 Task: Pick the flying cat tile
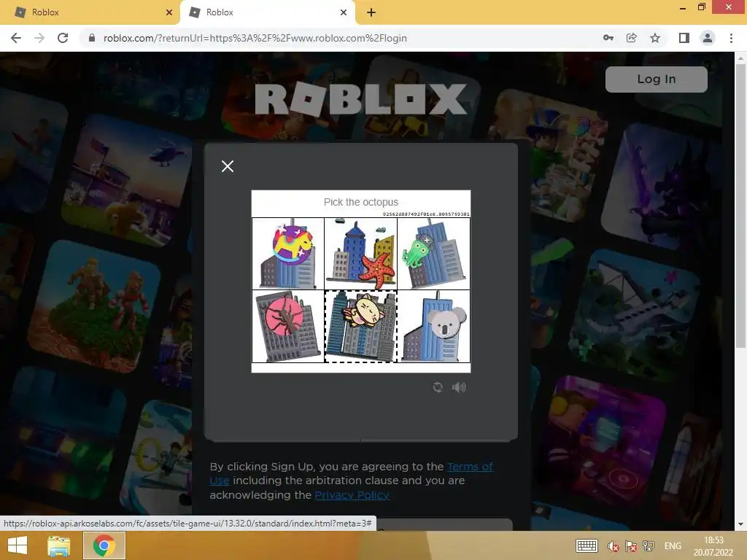360,327
